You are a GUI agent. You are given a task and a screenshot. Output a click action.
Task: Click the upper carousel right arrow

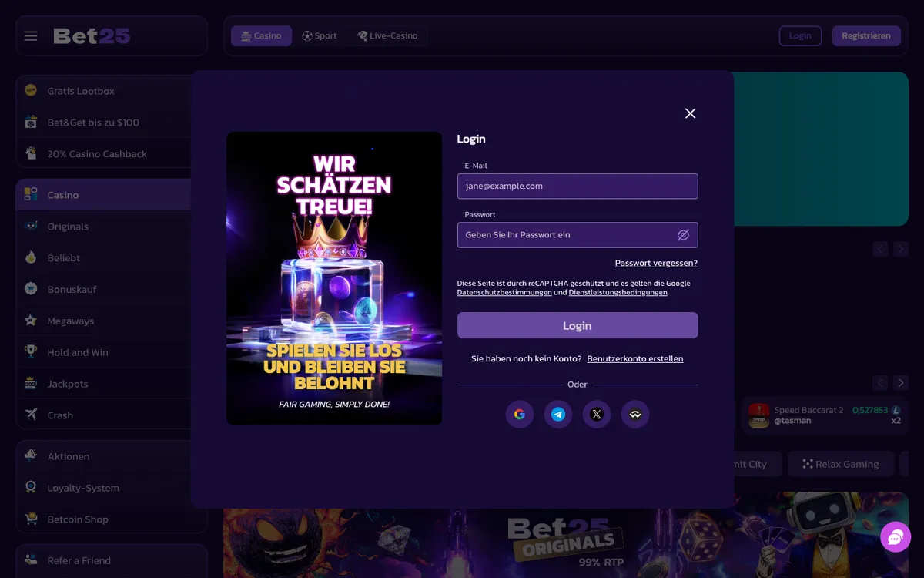coord(901,249)
